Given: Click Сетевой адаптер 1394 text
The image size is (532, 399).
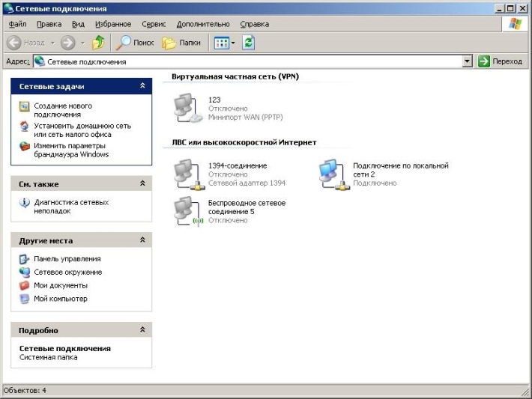Looking at the screenshot, I should pyautogui.click(x=247, y=183).
